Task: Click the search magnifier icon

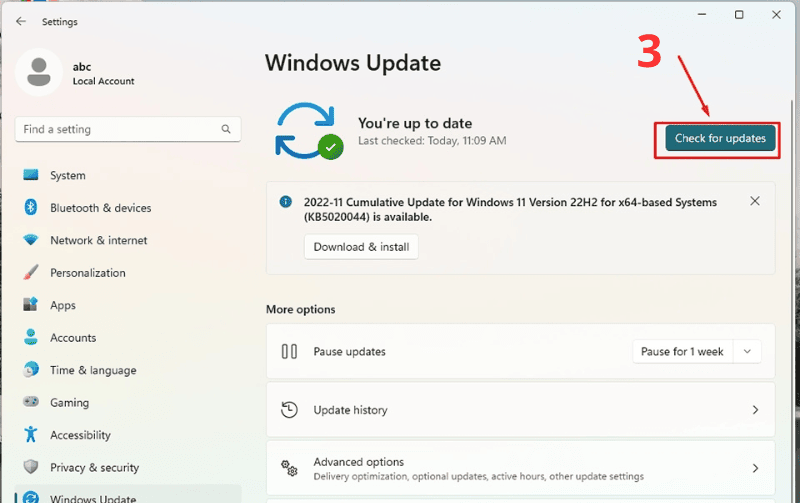Action: click(x=228, y=130)
